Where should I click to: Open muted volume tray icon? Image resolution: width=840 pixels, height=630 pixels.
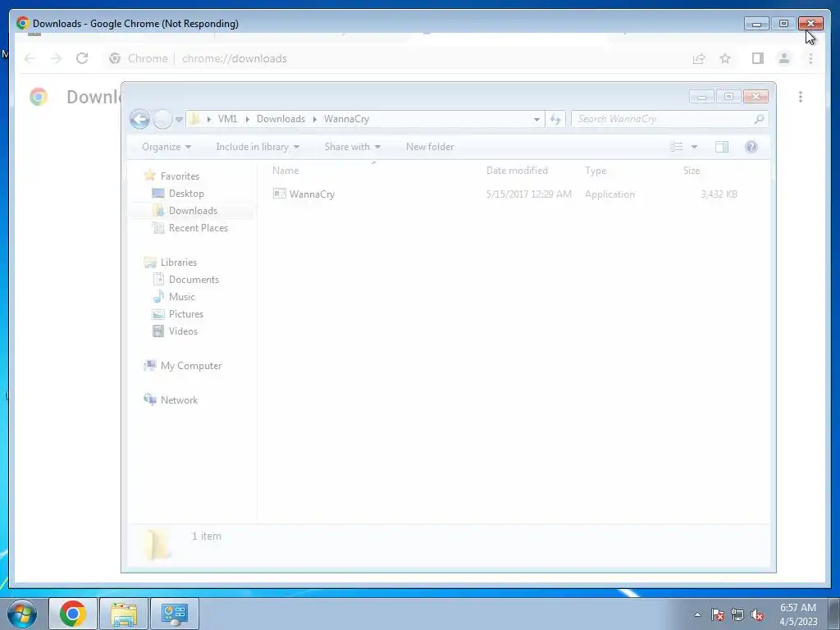(x=757, y=614)
